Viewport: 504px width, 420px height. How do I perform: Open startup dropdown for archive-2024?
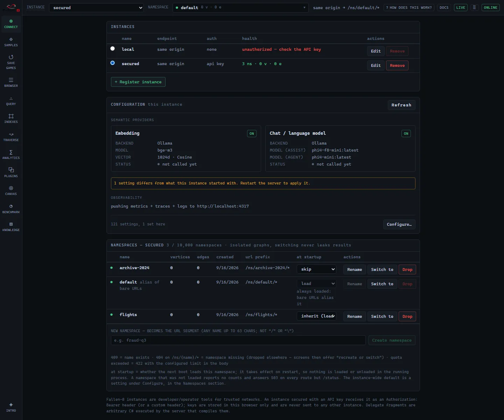[x=316, y=269]
